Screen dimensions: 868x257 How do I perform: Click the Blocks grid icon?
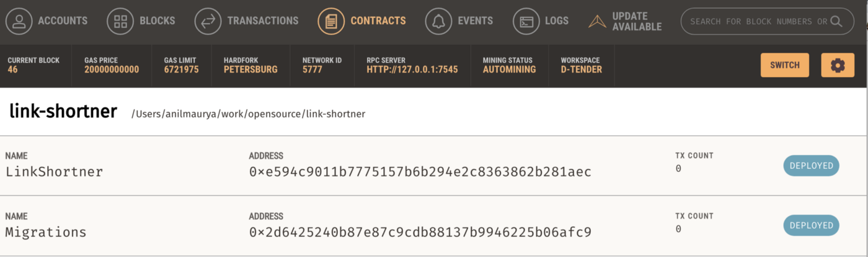pyautogui.click(x=120, y=21)
